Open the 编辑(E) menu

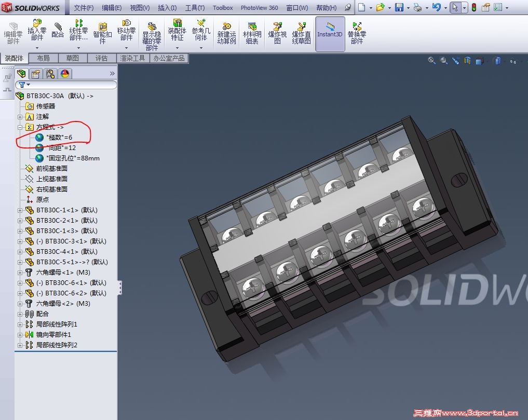point(112,7)
